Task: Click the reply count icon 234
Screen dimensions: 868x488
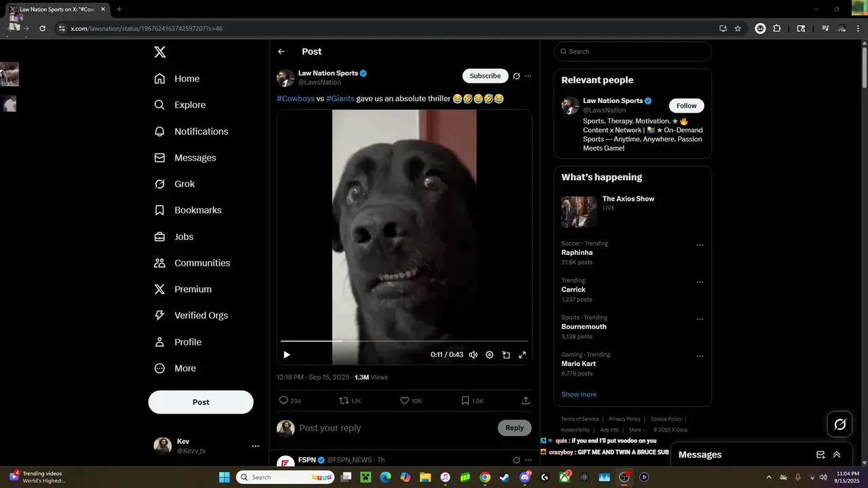Action: (284, 401)
